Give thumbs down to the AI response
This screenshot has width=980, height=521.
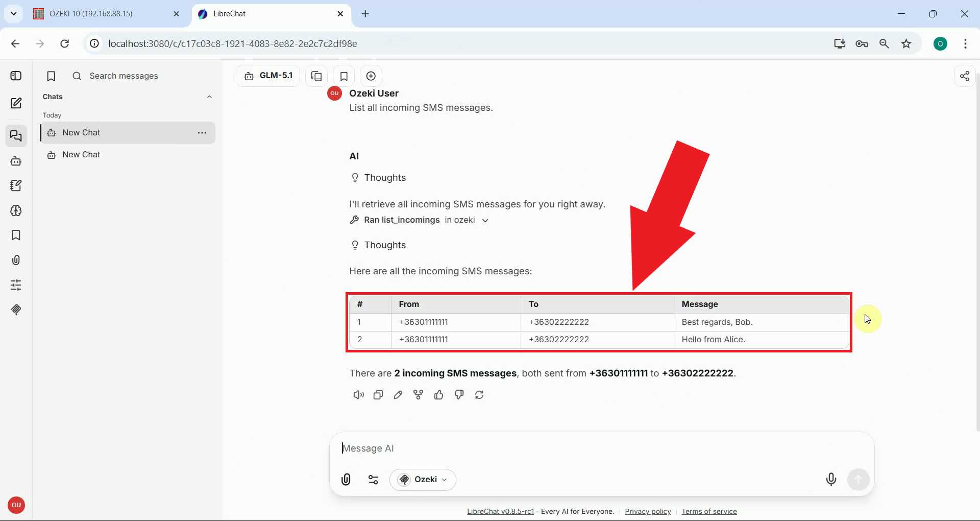coord(459,395)
